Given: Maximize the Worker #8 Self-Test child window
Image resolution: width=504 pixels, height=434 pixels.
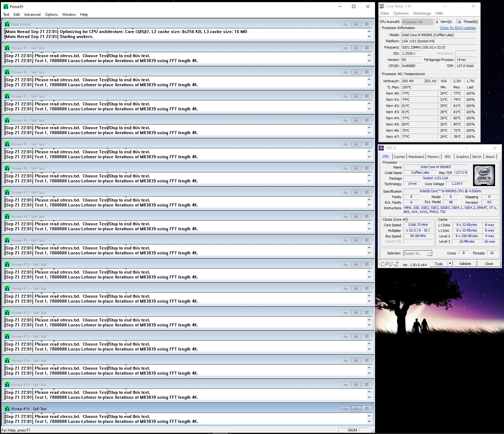Looking at the screenshot, I should click(x=356, y=216).
